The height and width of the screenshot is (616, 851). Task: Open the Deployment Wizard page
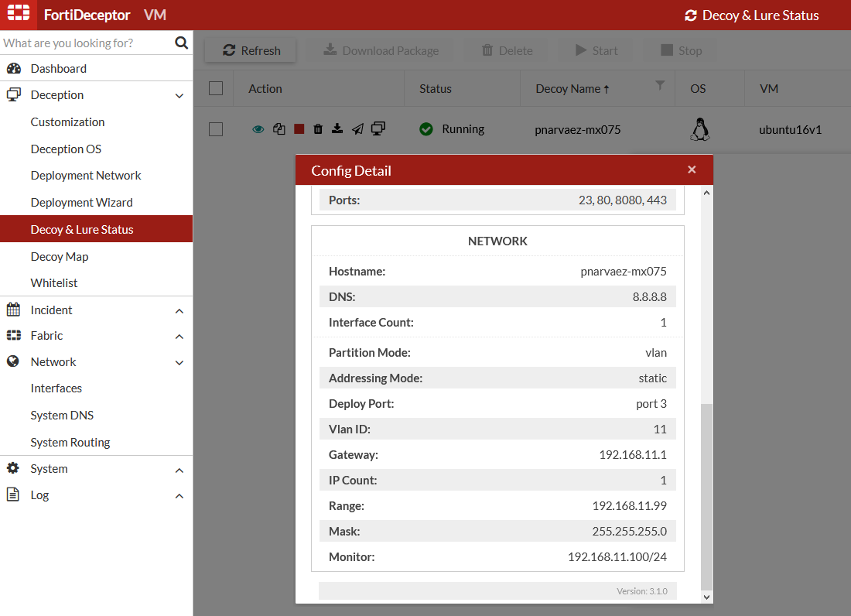(82, 203)
